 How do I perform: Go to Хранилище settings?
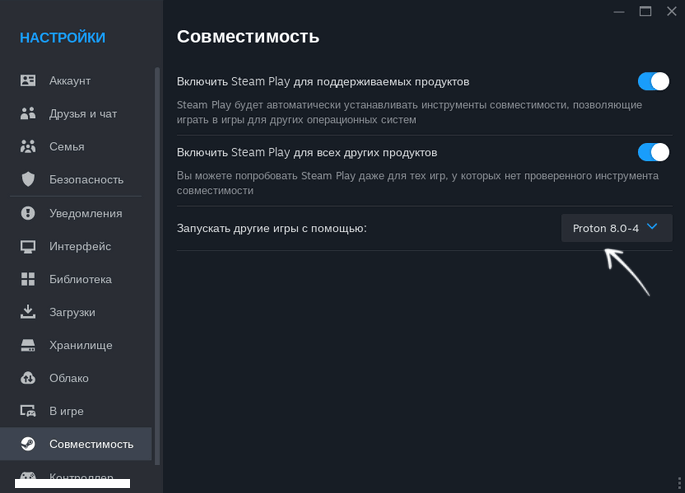point(76,345)
